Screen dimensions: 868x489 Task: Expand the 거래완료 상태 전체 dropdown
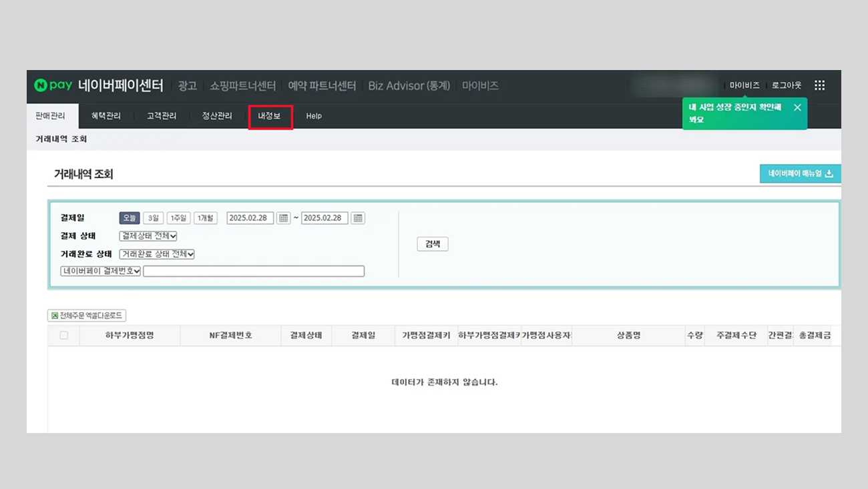(157, 254)
